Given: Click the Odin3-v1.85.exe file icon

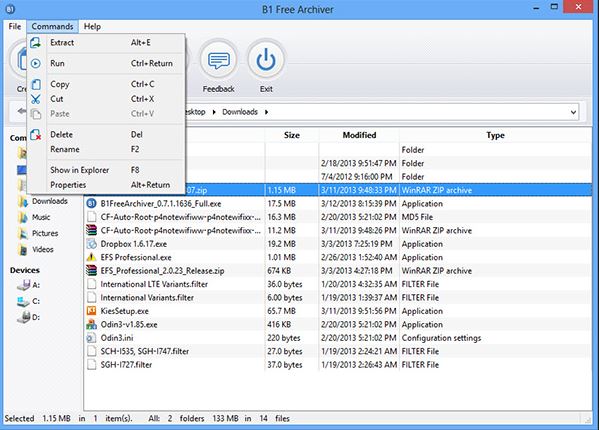Looking at the screenshot, I should 91,324.
